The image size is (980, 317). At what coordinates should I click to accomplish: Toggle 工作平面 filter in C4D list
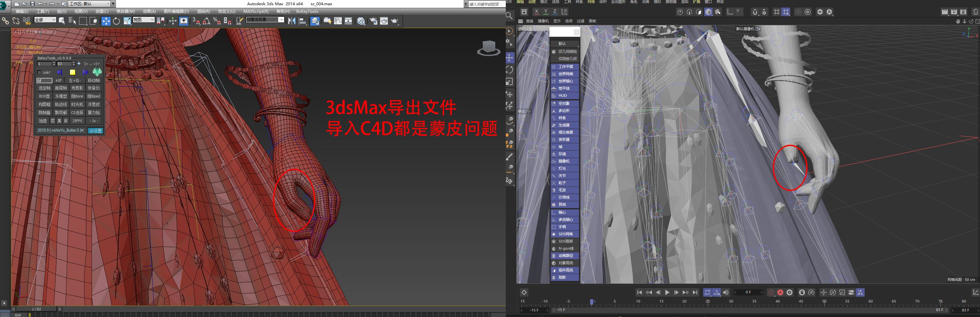565,67
